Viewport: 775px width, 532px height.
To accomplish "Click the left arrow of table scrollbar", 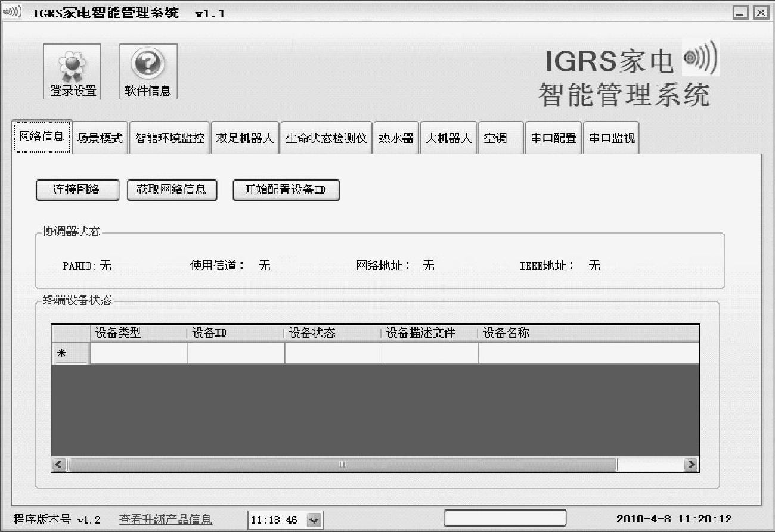I will tap(58, 465).
